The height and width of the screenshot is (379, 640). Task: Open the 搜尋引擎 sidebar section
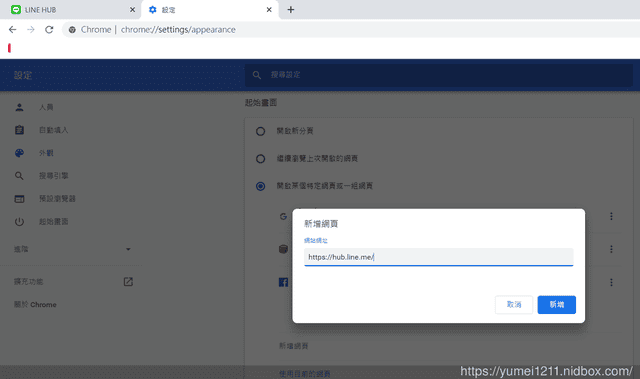pyautogui.click(x=53, y=176)
